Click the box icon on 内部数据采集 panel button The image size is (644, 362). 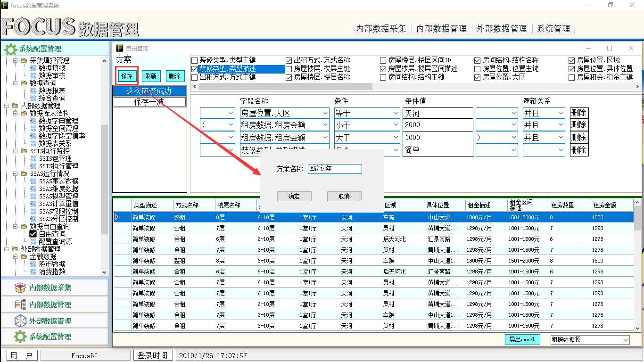click(x=20, y=288)
